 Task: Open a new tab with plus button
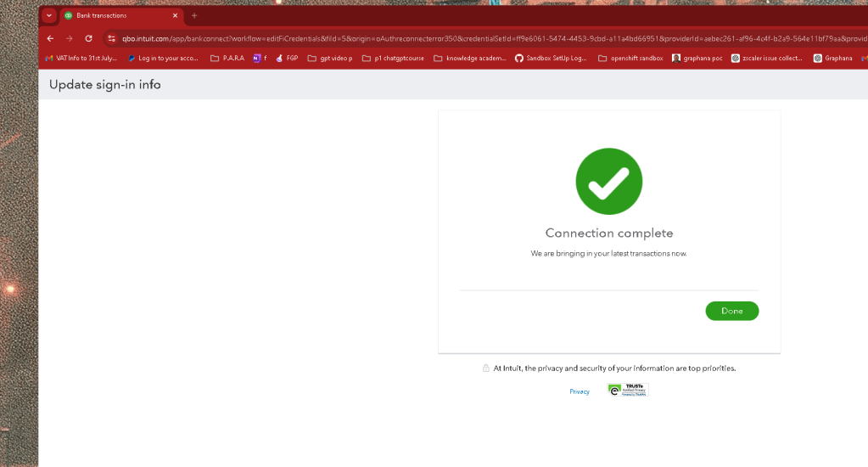click(x=194, y=15)
